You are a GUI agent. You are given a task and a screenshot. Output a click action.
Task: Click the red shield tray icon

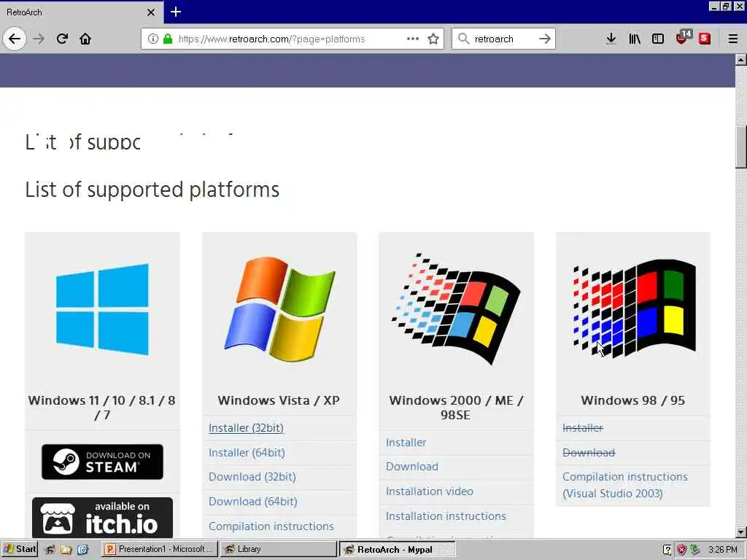681,550
